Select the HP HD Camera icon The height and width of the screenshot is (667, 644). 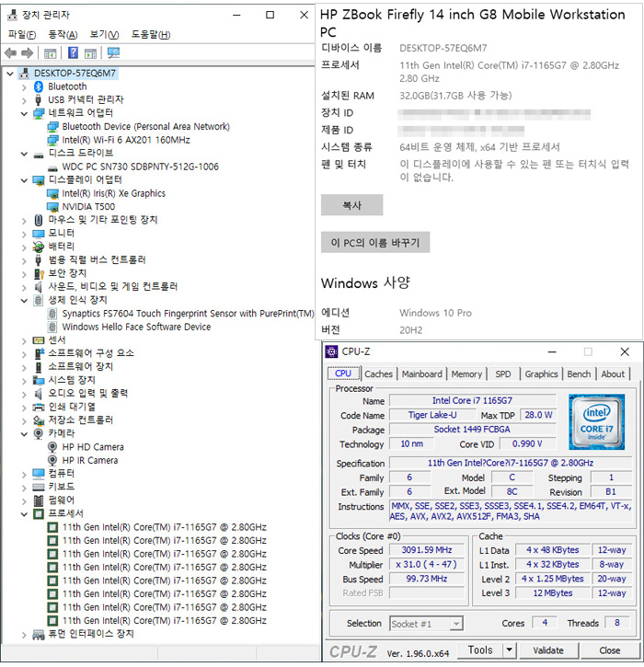pyautogui.click(x=52, y=447)
